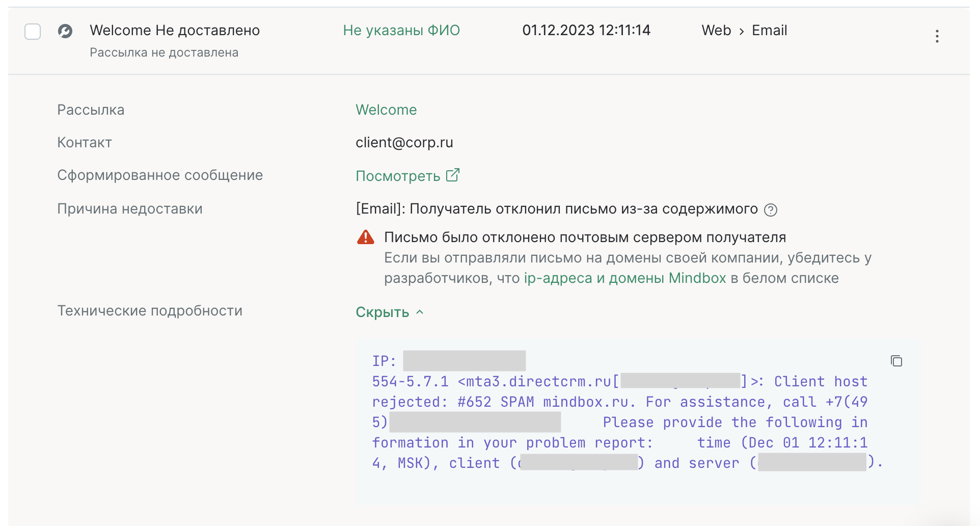Click the rejection reason '[Email]: Получатель отклонил письмо' text
The image size is (980, 526).
pos(557,209)
